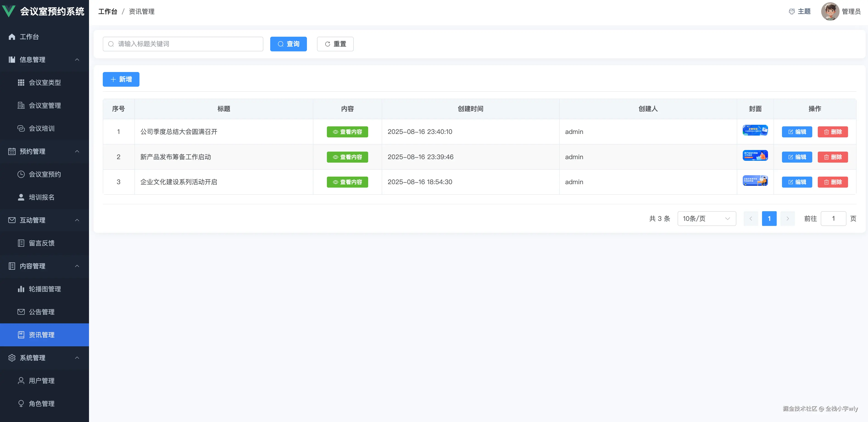Select 工作台 in the sidebar
The height and width of the screenshot is (422, 868).
coord(29,37)
